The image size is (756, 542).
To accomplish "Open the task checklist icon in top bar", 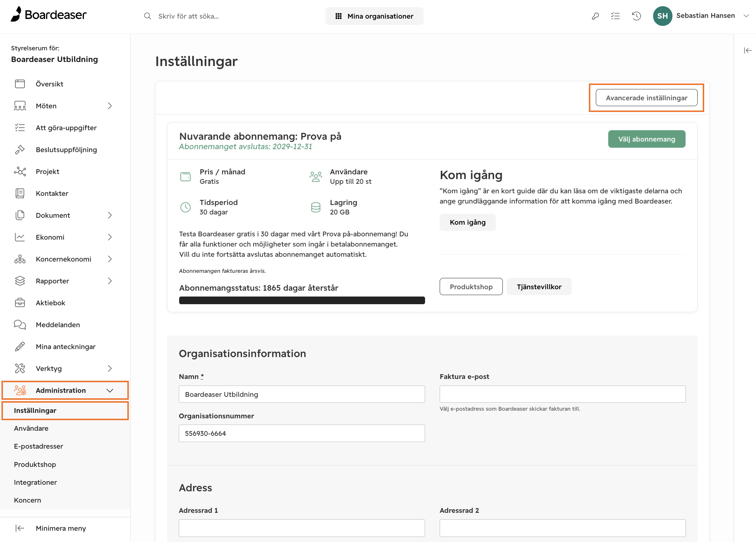I will coord(616,16).
